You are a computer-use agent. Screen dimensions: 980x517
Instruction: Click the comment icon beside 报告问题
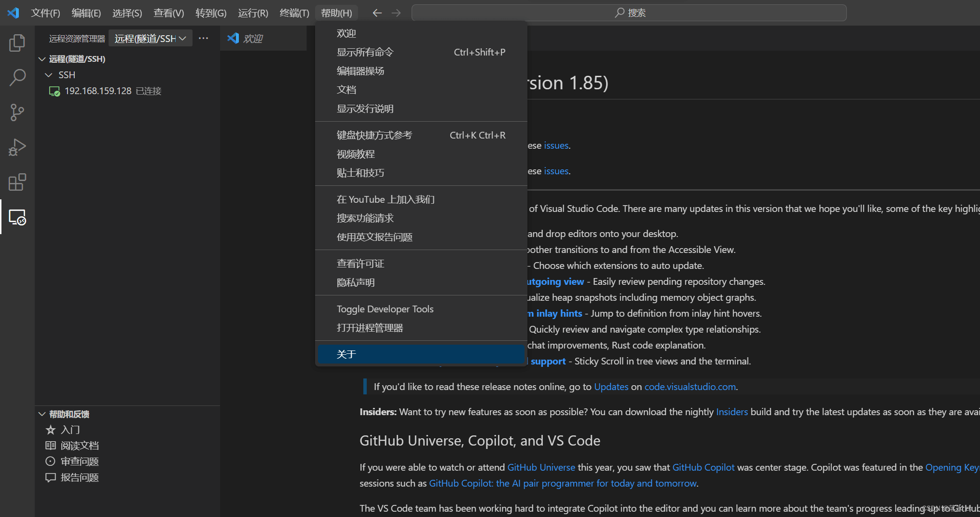point(50,477)
